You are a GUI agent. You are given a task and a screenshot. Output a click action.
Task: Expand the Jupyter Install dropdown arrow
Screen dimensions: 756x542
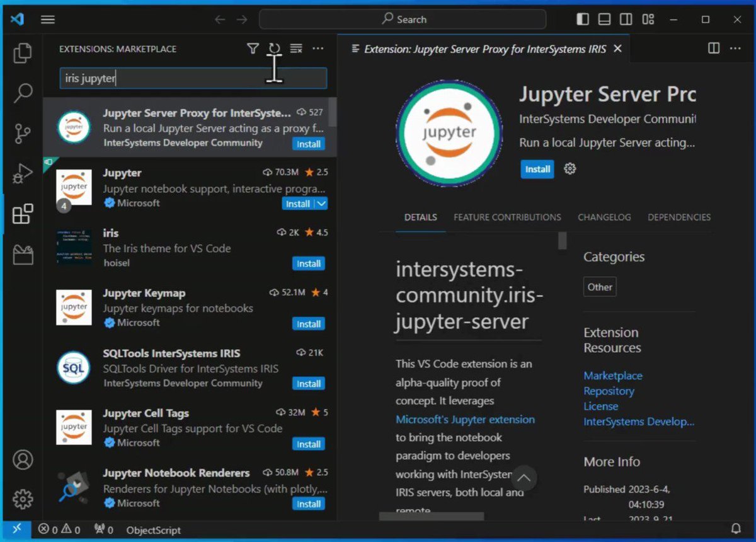321,204
